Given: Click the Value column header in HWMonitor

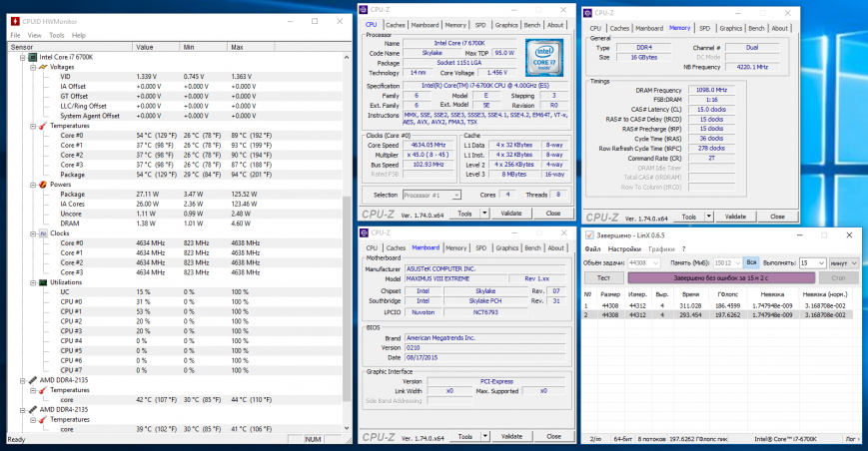Looking at the screenshot, I should 156,48.
